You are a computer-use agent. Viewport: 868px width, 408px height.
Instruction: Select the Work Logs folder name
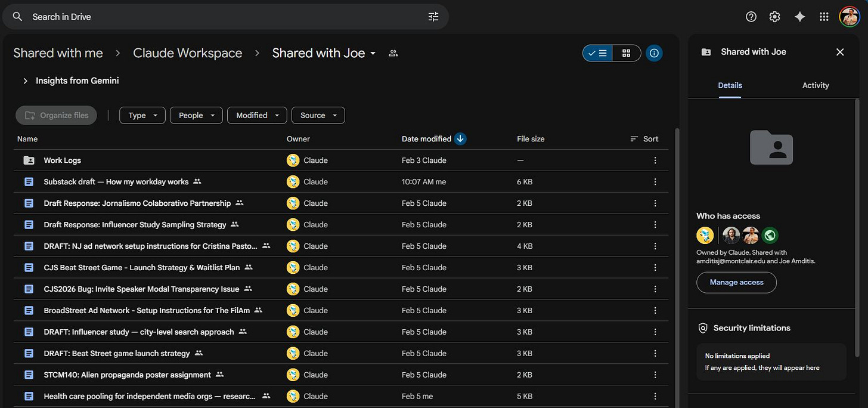pyautogui.click(x=62, y=160)
